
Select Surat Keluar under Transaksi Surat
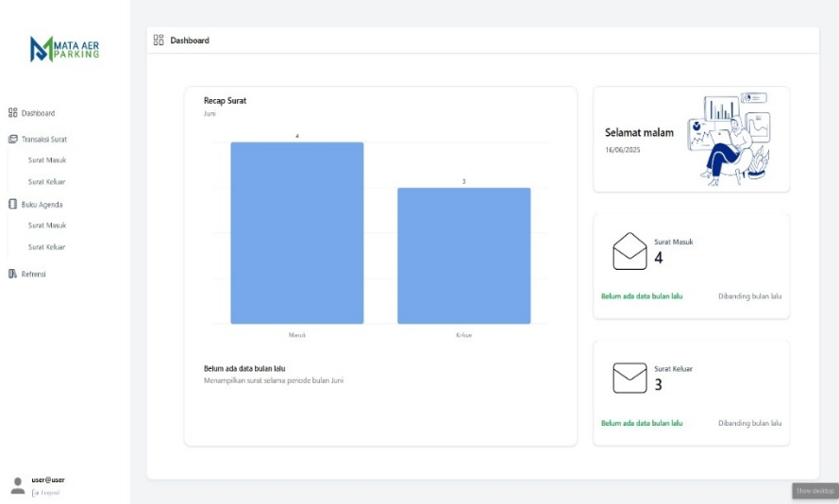click(46, 182)
